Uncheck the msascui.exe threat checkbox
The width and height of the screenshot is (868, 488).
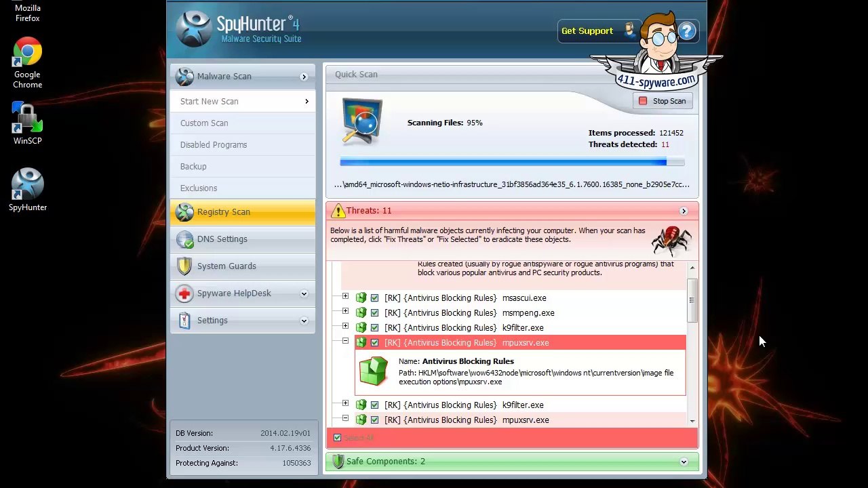point(374,298)
